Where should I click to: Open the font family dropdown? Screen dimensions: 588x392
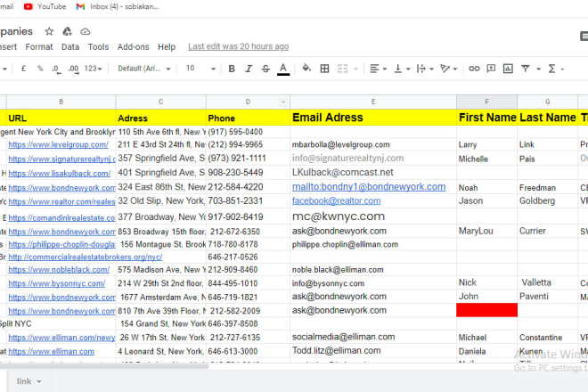pyautogui.click(x=144, y=69)
